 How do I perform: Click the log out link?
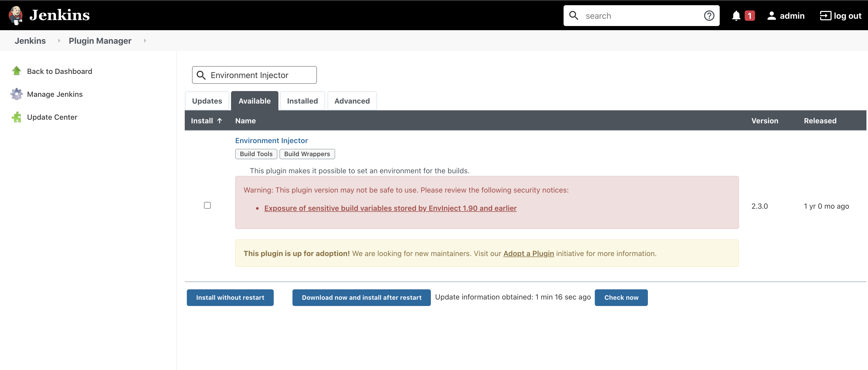tap(847, 16)
